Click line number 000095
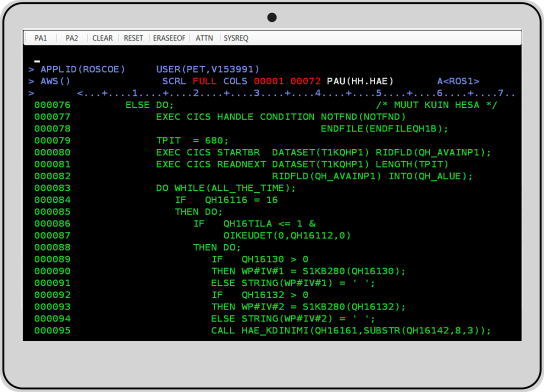This screenshot has width=544, height=392. coord(52,331)
